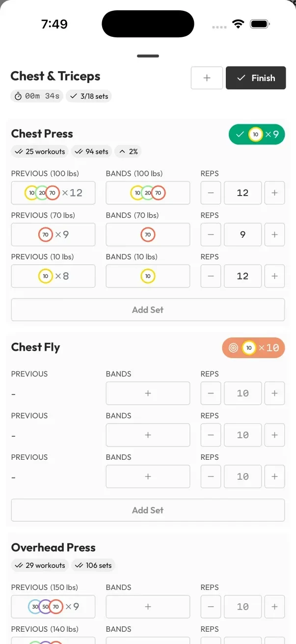Image resolution: width=296 pixels, height=644 pixels.
Task: Select the yellow 10 band swatch in third previous set
Action: pos(46,276)
